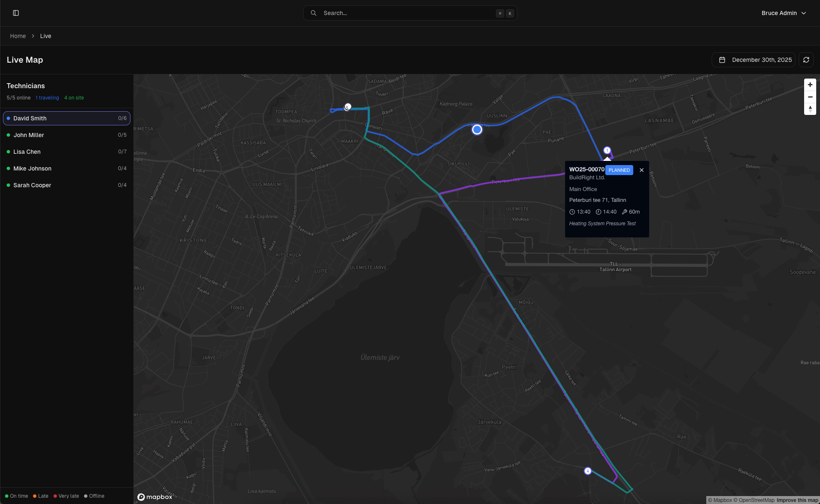Viewport: 820px width, 504px height.
Task: Toggle the sidebar panel icon
Action: click(x=16, y=13)
